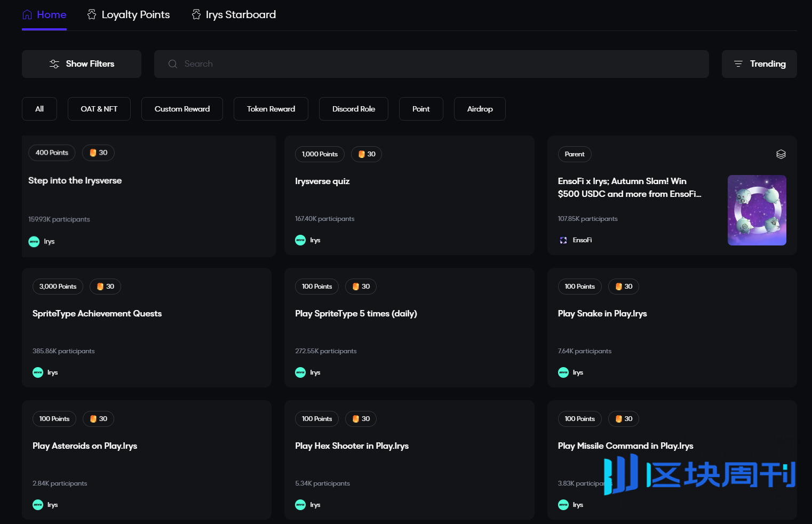The width and height of the screenshot is (812, 524).
Task: Select the Airdrop filter chip
Action: (x=480, y=109)
